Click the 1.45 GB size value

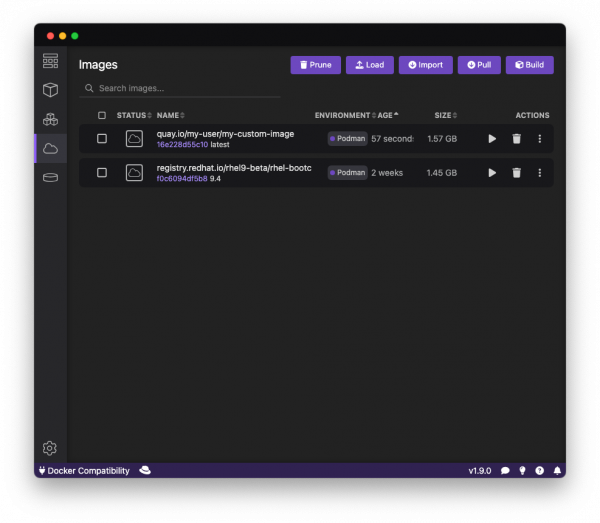tap(442, 173)
